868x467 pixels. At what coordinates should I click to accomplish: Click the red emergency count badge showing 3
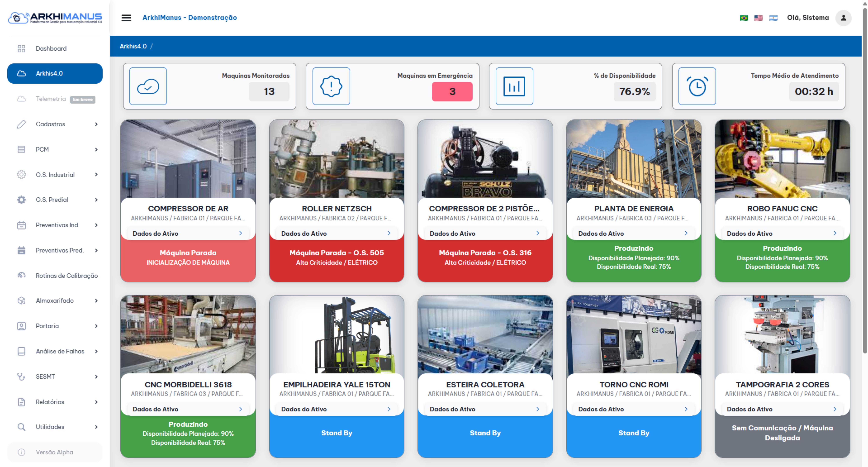tap(452, 91)
